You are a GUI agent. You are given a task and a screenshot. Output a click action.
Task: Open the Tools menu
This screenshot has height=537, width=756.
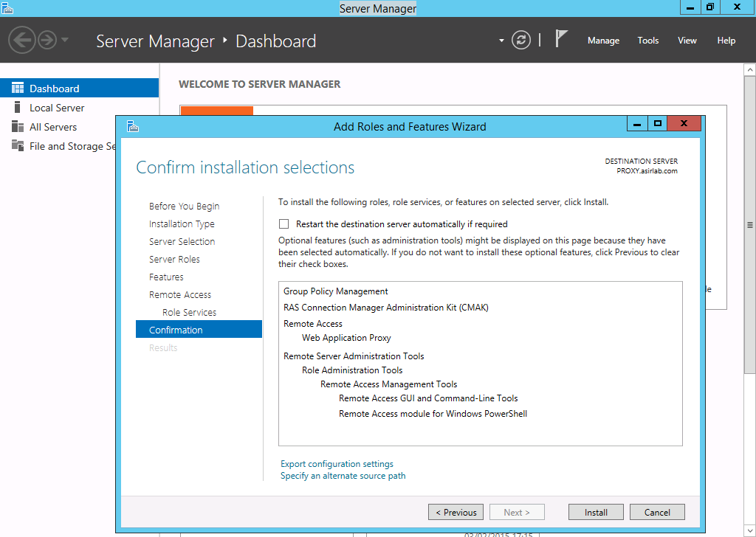pyautogui.click(x=648, y=41)
